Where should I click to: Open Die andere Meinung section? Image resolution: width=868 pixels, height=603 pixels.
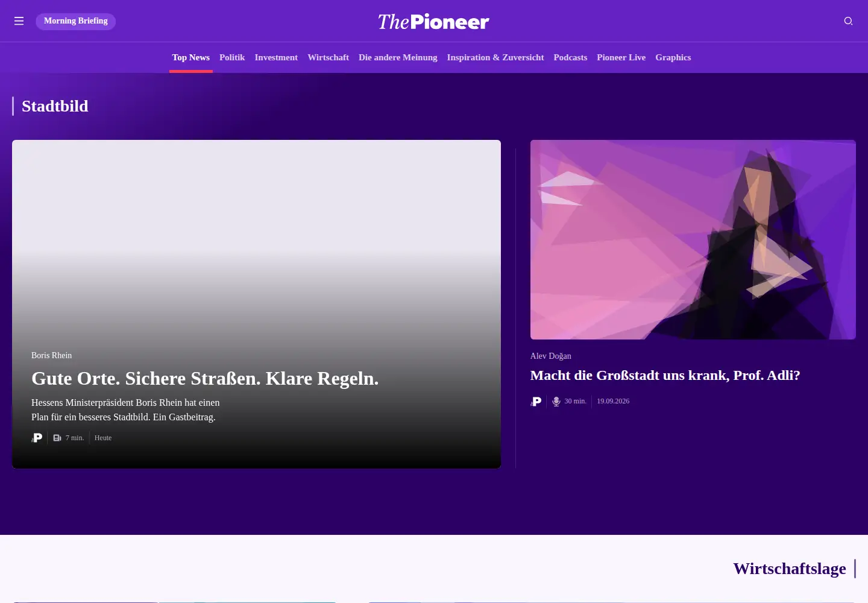tap(398, 57)
